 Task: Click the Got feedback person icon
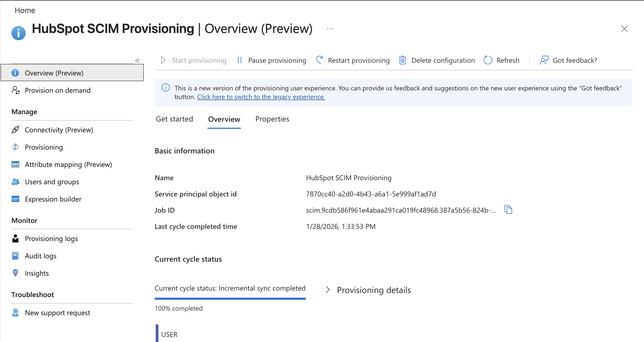(544, 60)
